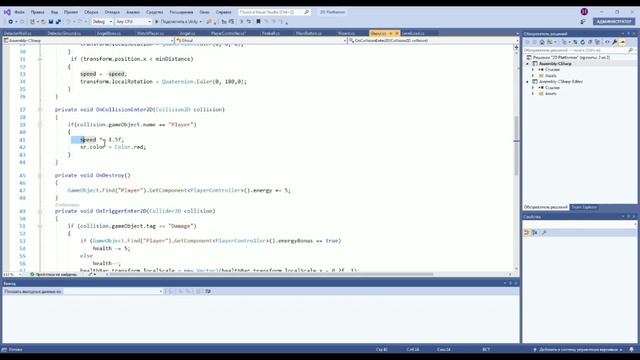Open the open-documents tab overflow dropdown
640x360 pixels.
tap(518, 33)
